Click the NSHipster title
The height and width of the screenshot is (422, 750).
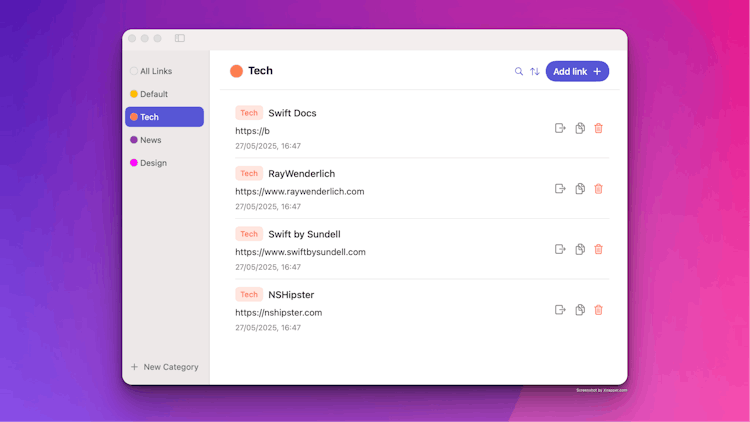[291, 295]
